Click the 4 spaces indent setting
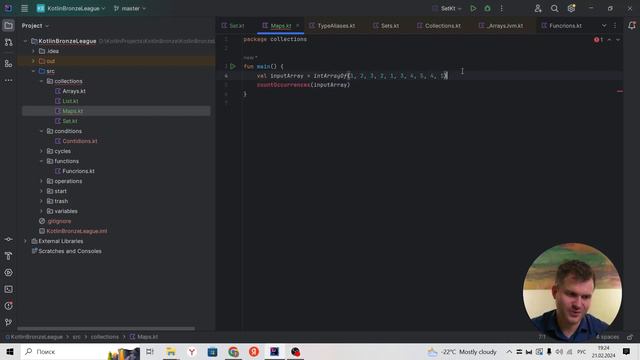 coord(607,337)
